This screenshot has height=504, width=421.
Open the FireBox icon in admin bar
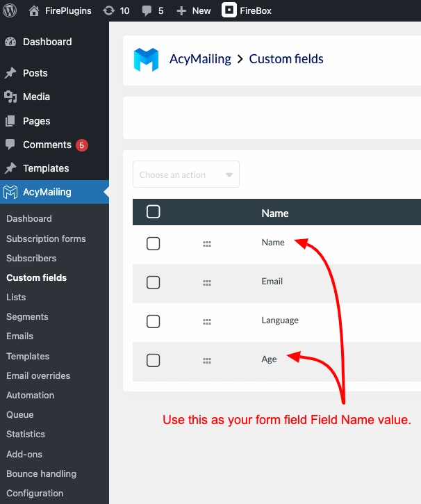(x=229, y=10)
